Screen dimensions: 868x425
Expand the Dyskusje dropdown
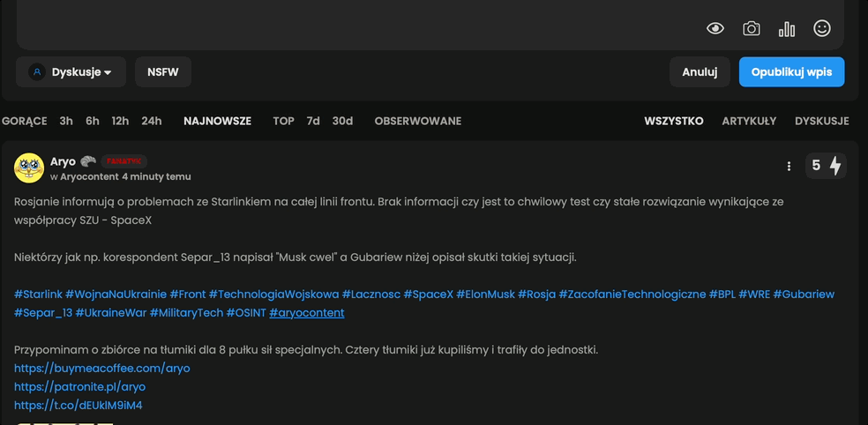pyautogui.click(x=71, y=72)
